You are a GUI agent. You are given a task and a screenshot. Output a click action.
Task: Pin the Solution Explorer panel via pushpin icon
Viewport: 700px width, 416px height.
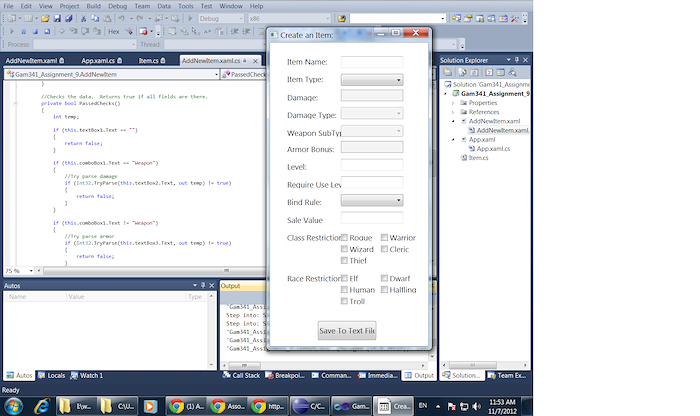click(x=517, y=60)
